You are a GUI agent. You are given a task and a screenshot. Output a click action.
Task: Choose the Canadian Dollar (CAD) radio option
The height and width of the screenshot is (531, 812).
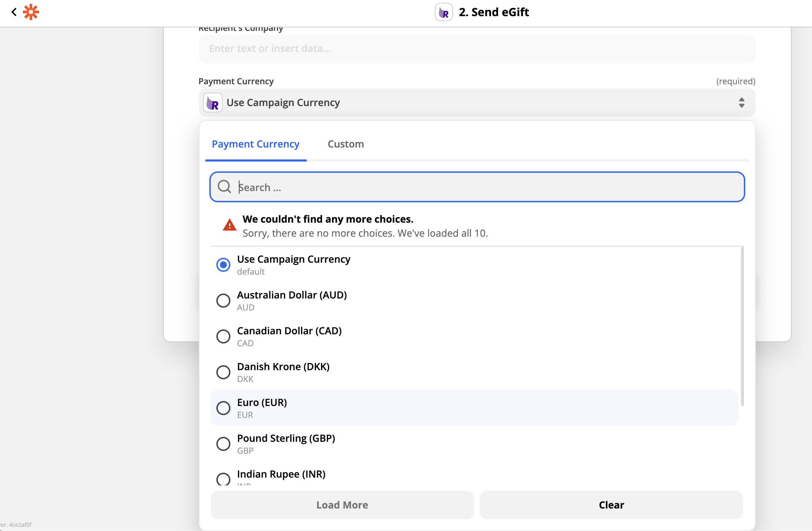223,336
